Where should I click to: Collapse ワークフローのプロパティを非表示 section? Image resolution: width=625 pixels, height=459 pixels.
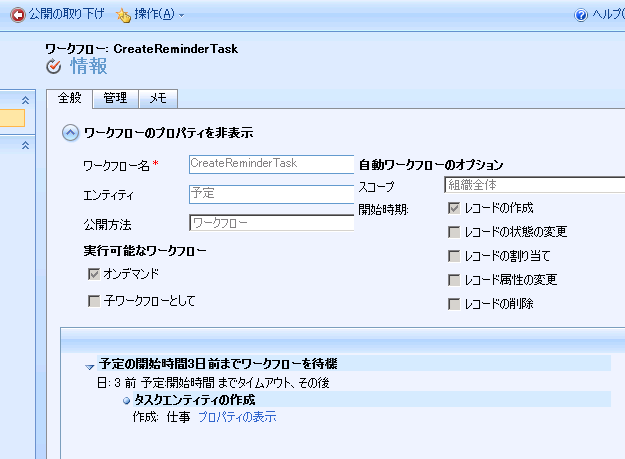pyautogui.click(x=70, y=133)
